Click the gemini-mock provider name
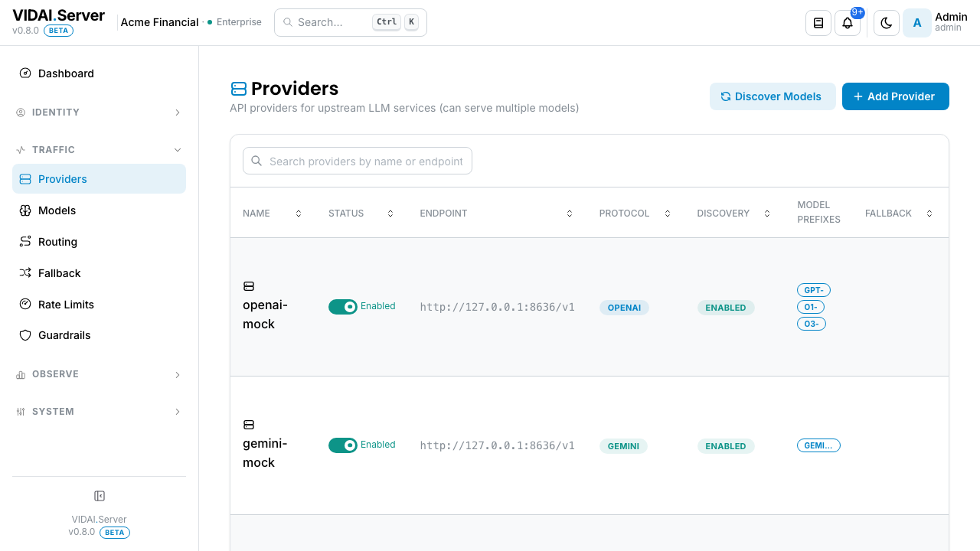 click(265, 453)
